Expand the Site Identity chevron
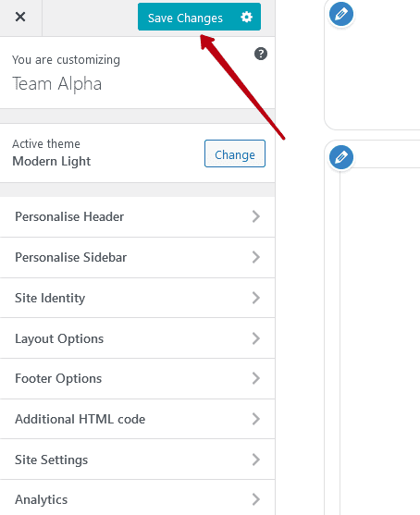The image size is (420, 515). click(256, 298)
